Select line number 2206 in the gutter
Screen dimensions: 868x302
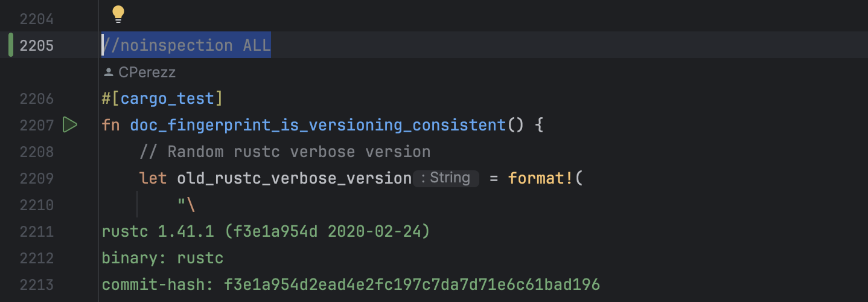point(36,98)
